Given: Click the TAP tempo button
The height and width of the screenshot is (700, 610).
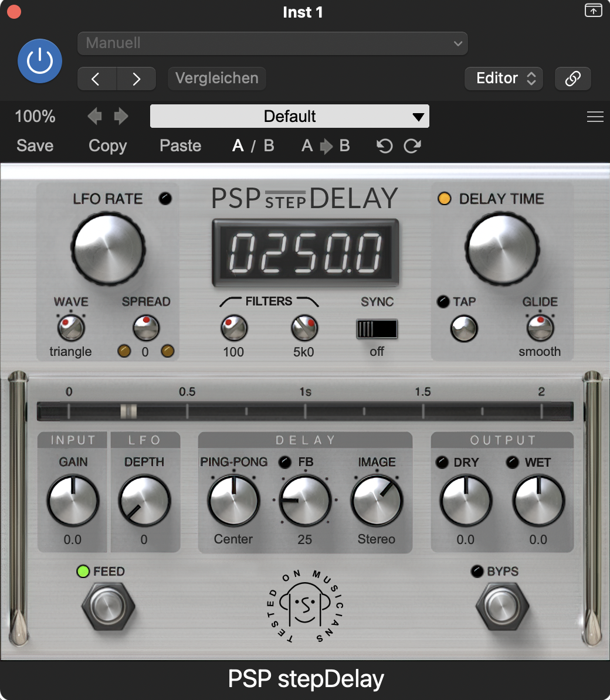Looking at the screenshot, I should coord(464,329).
